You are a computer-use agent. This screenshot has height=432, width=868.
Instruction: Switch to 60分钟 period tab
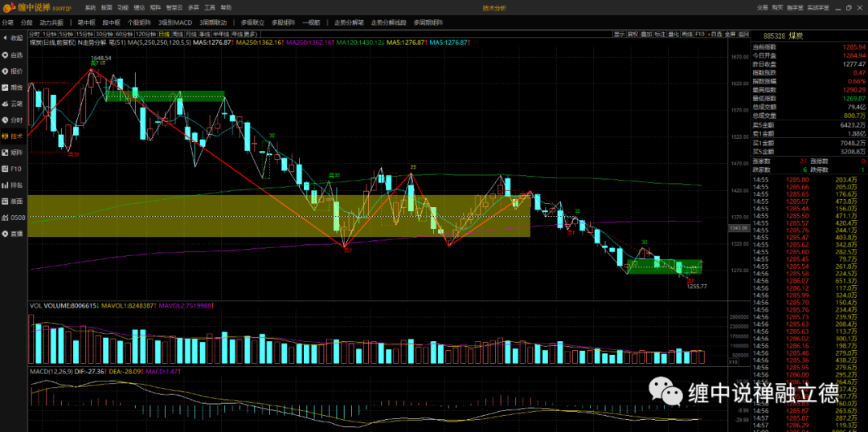(125, 35)
